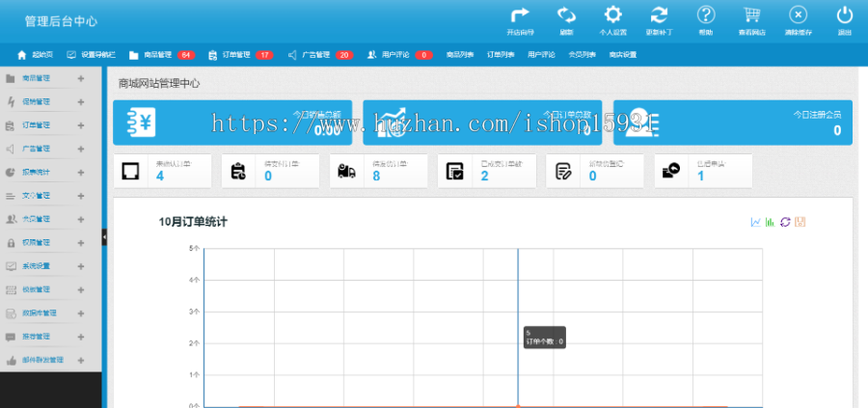The width and height of the screenshot is (868, 408).
Task: Open 商品管理 nav item with badge 64
Action: click(x=162, y=55)
